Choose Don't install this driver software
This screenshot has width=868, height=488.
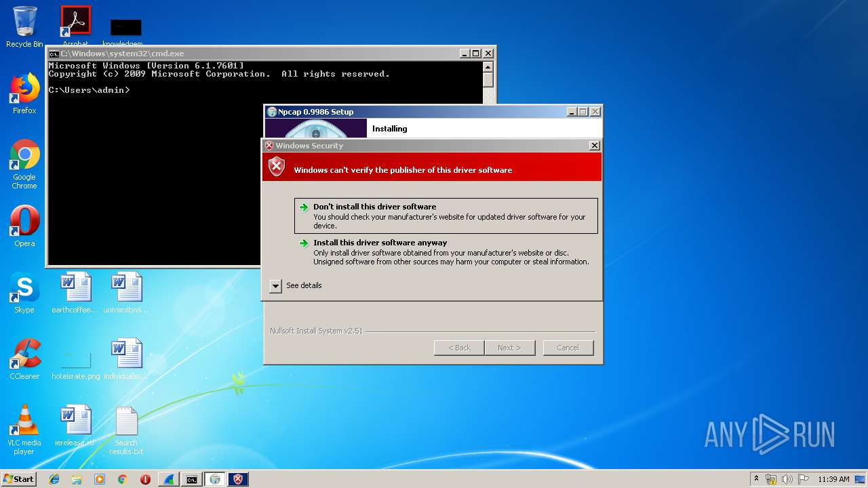(x=446, y=216)
